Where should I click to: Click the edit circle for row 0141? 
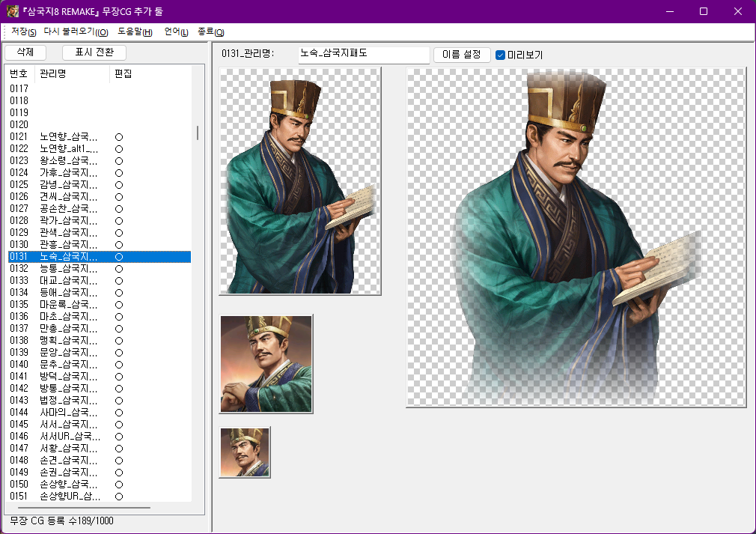[x=119, y=377]
